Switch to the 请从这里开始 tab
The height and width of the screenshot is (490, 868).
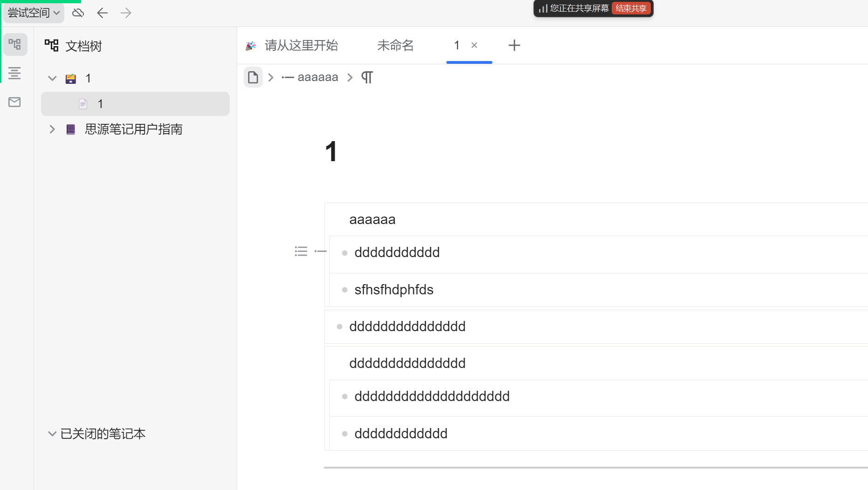point(301,45)
